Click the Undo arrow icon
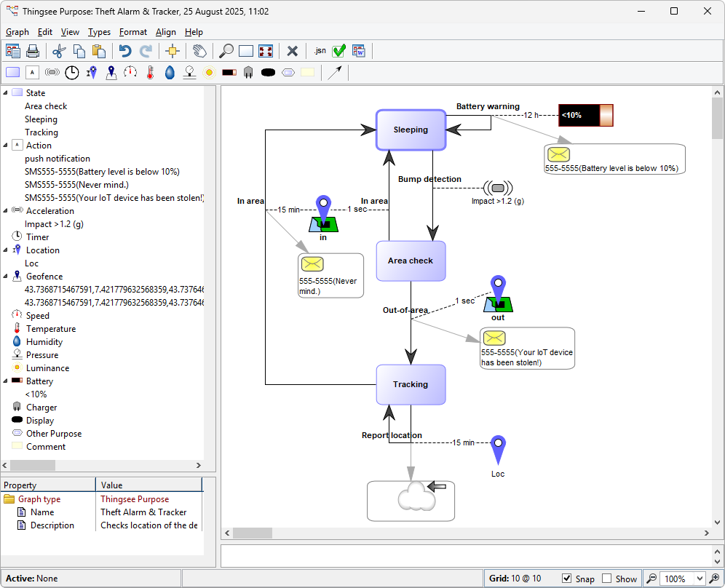The height and width of the screenshot is (588, 725). click(125, 51)
